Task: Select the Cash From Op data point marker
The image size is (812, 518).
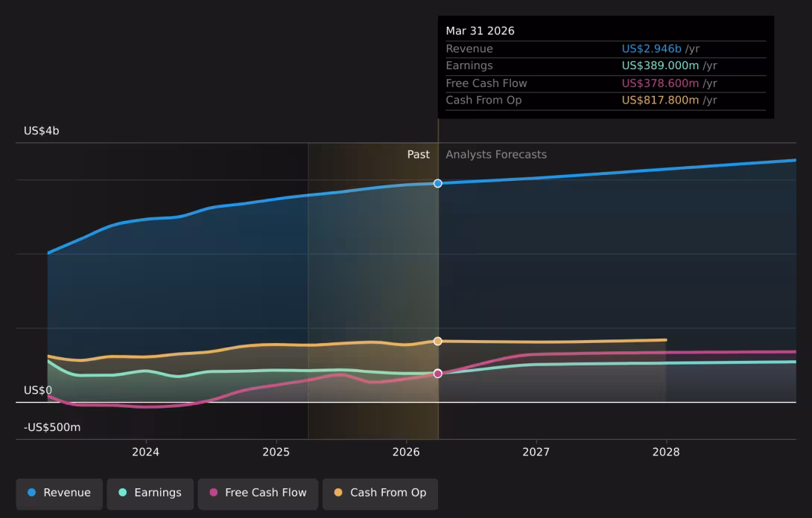Action: [x=437, y=341]
